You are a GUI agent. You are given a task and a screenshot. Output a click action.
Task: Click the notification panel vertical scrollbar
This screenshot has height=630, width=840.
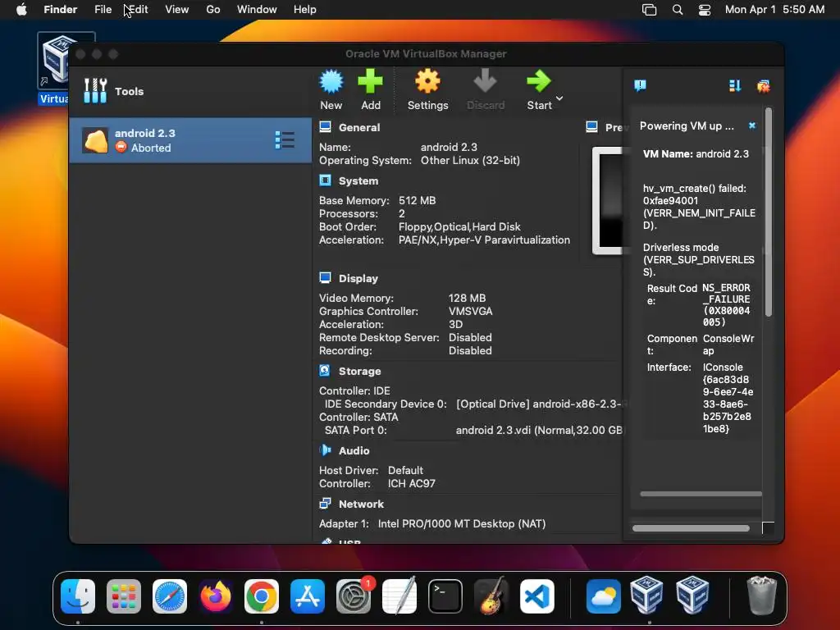tap(768, 212)
